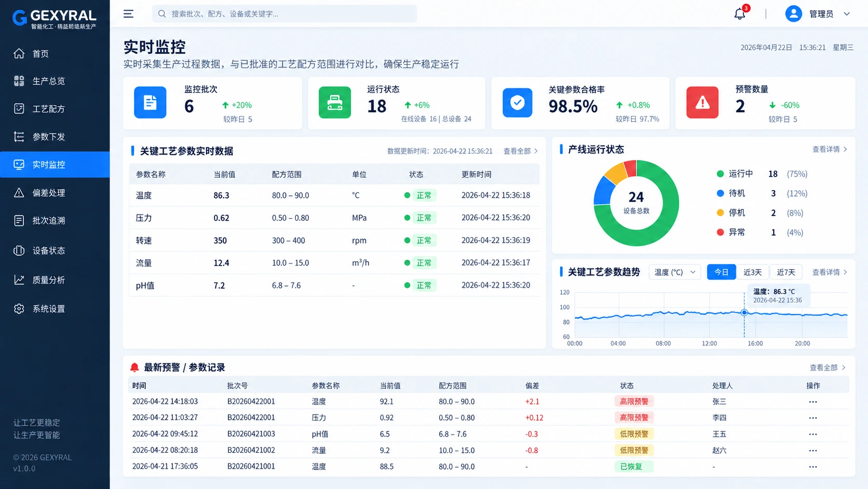Click the 监控批次 document card icon
Viewport: 868px width, 489px height.
coord(150,102)
